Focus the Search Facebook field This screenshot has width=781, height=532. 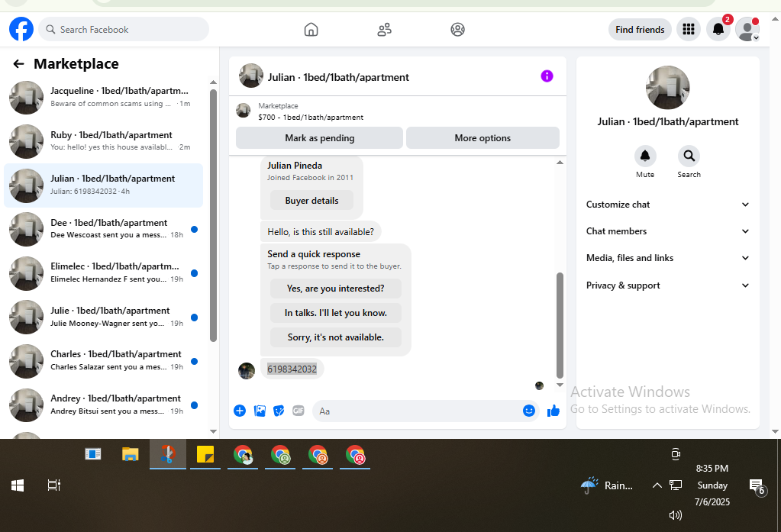pyautogui.click(x=124, y=30)
